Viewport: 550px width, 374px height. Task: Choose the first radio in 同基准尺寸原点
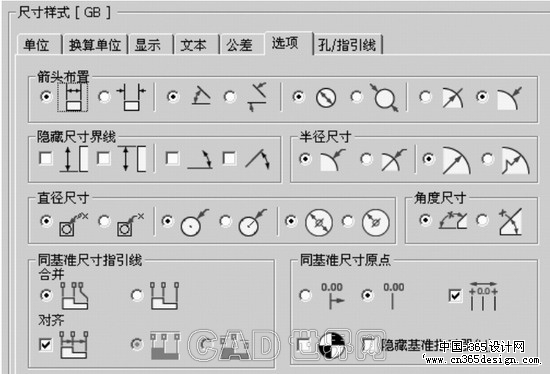click(305, 295)
